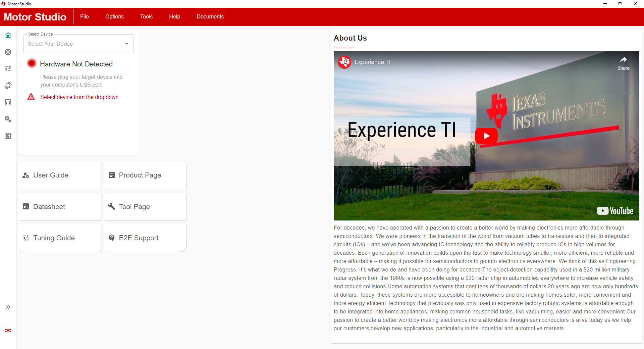644x349 pixels.
Task: Open the tuning sliders sidebar icon
Action: [x=8, y=69]
